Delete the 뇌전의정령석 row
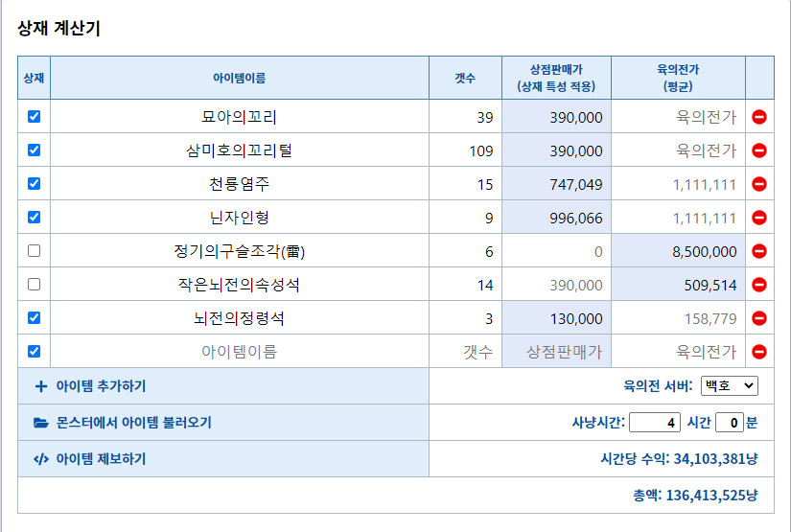 pyautogui.click(x=759, y=318)
